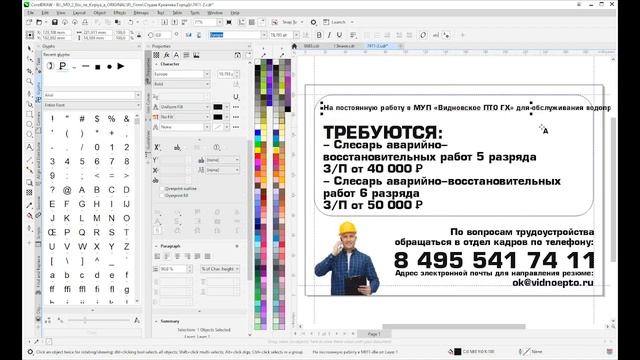Screen dimensions: 640x360
Task: Click the Undo arrow icon
Action: pos(131,22)
